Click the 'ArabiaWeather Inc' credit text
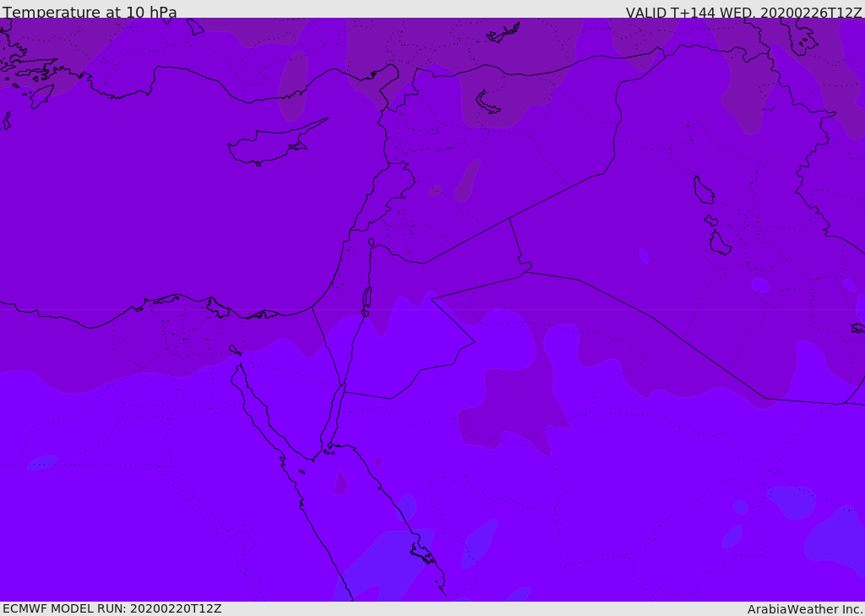The height and width of the screenshot is (616, 865). click(805, 609)
